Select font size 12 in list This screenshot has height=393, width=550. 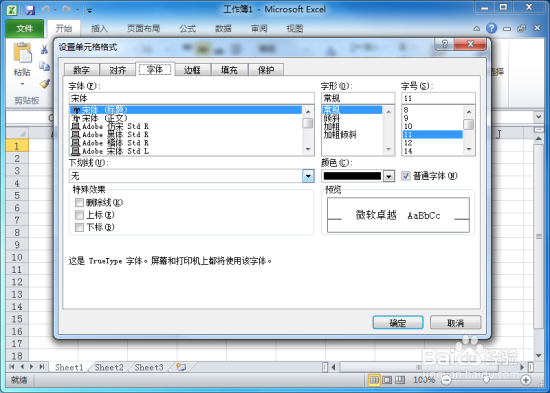coord(432,143)
